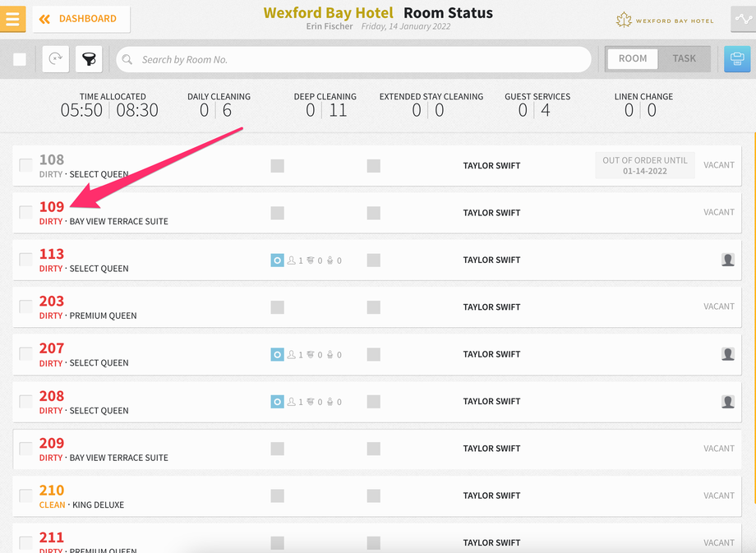Open room number 203

point(52,301)
